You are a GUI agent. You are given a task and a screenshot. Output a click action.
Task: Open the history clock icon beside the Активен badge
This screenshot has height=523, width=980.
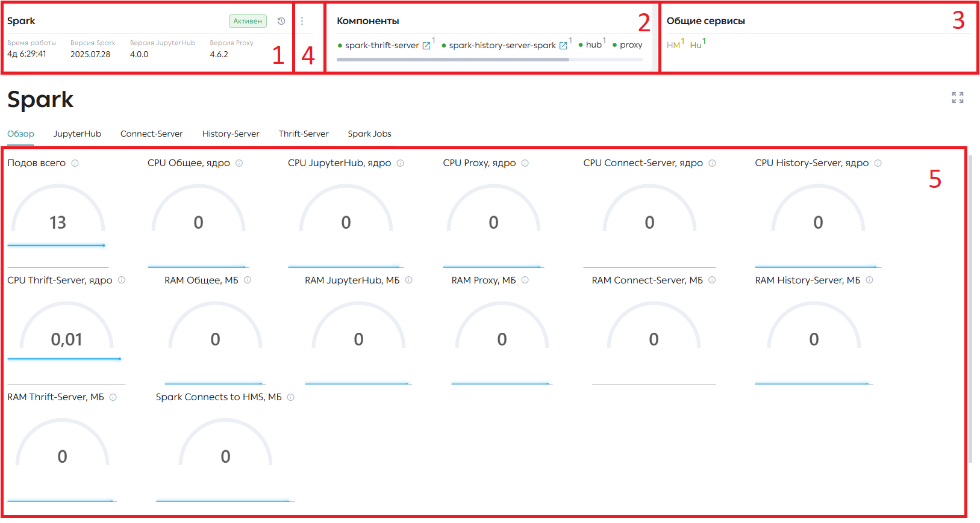click(281, 21)
